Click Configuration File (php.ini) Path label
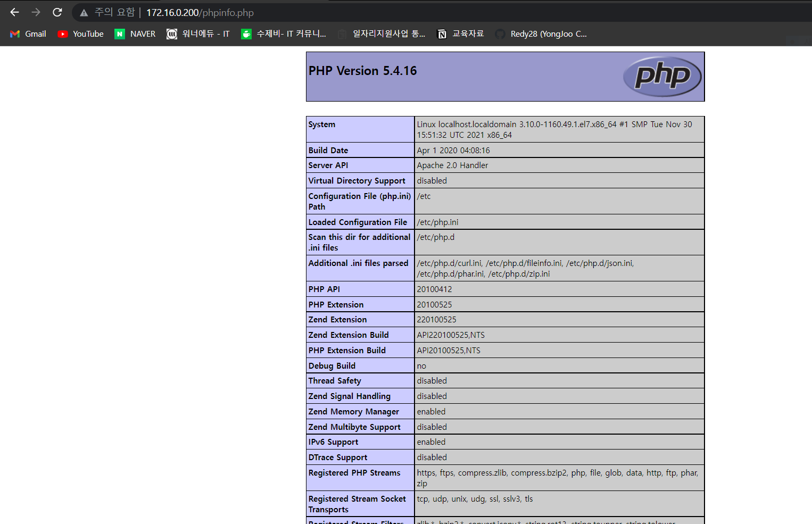The height and width of the screenshot is (524, 812). pyautogui.click(x=360, y=202)
